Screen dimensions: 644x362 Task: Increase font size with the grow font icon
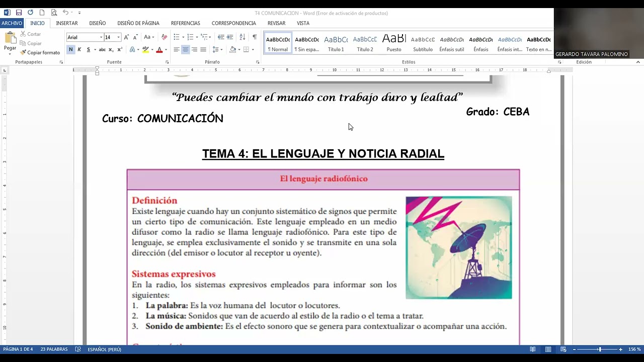pyautogui.click(x=126, y=37)
